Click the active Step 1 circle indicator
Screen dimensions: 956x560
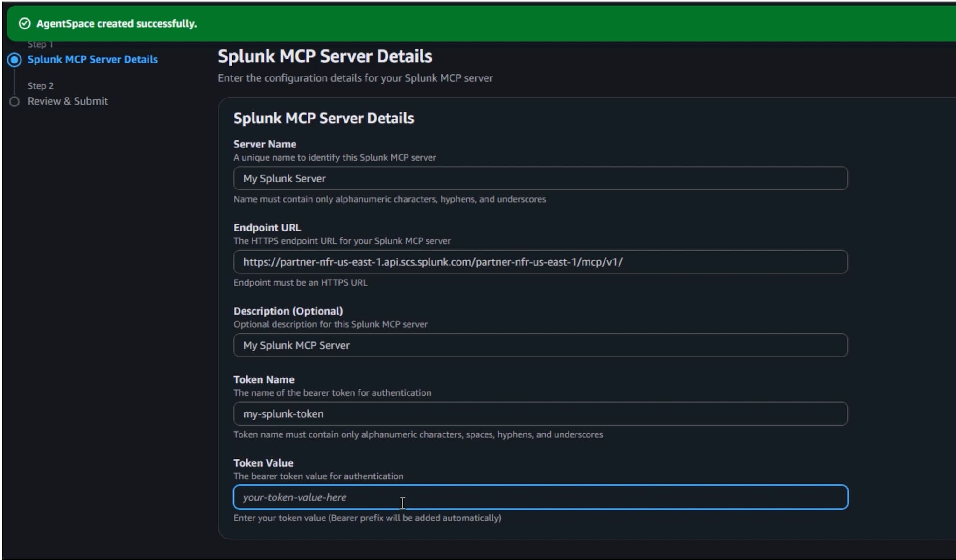(14, 60)
